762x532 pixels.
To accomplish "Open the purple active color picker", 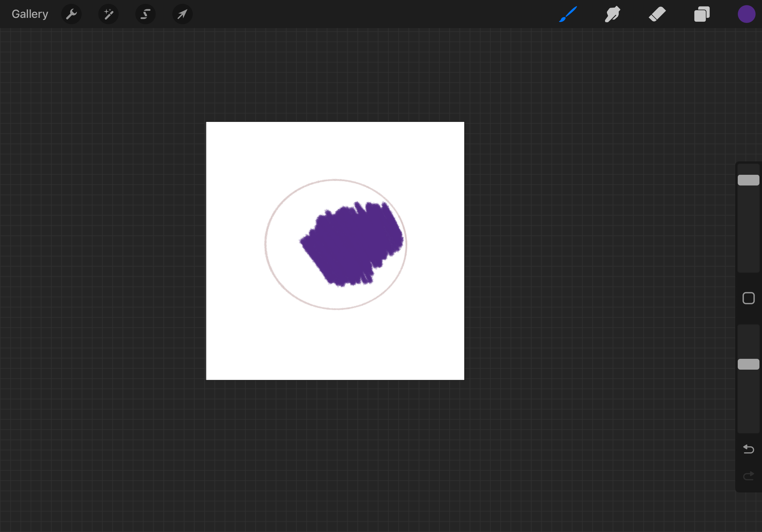I will point(746,14).
